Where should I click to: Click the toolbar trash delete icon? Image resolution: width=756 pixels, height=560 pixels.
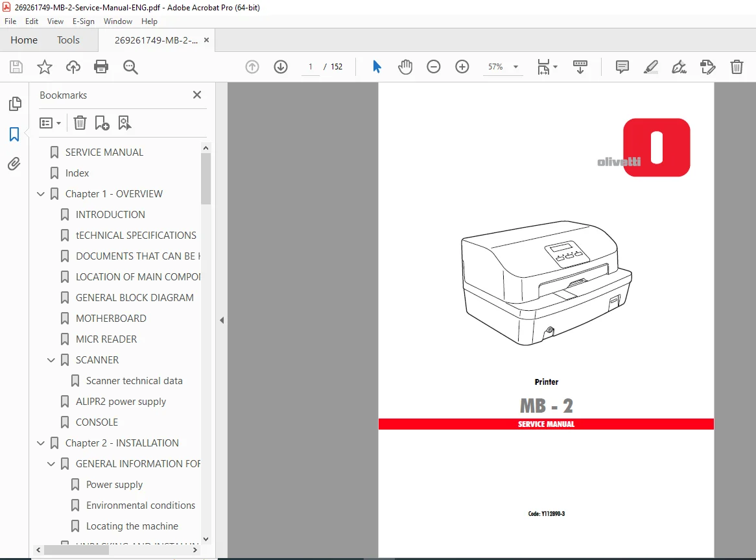(x=737, y=67)
